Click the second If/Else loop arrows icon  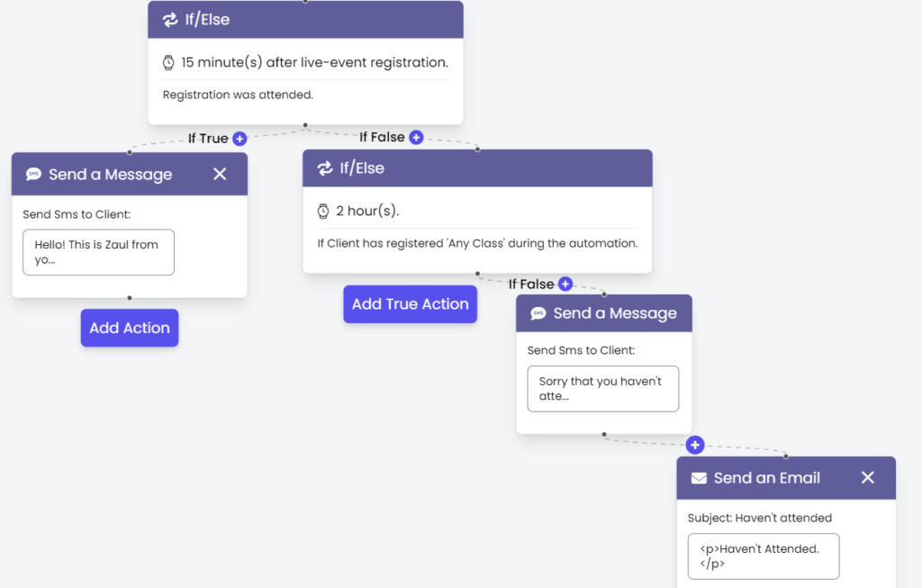324,168
